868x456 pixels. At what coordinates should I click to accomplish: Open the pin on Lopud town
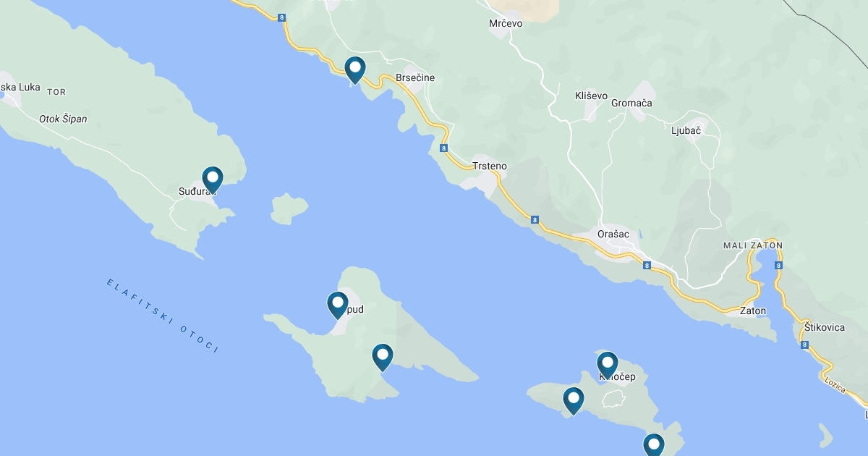click(338, 305)
